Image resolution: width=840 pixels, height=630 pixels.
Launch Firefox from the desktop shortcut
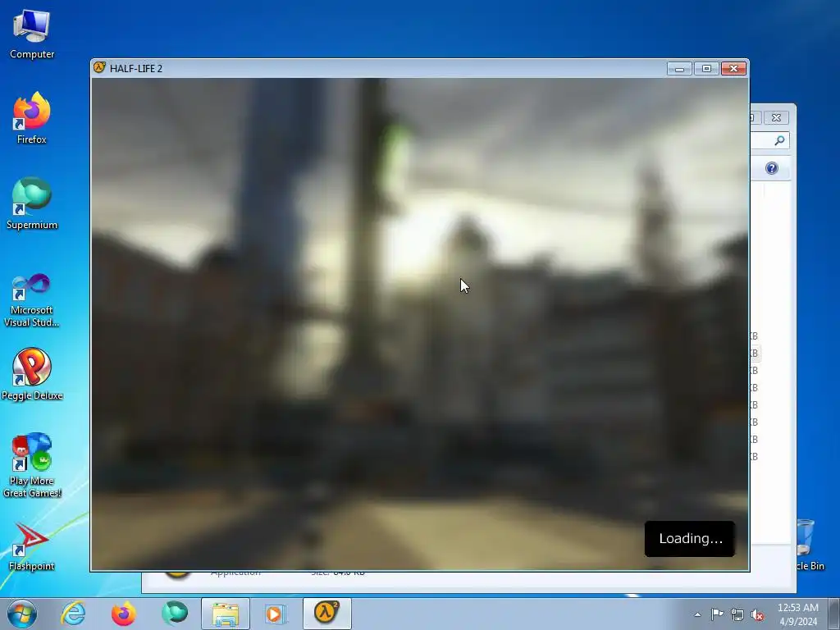pos(32,118)
